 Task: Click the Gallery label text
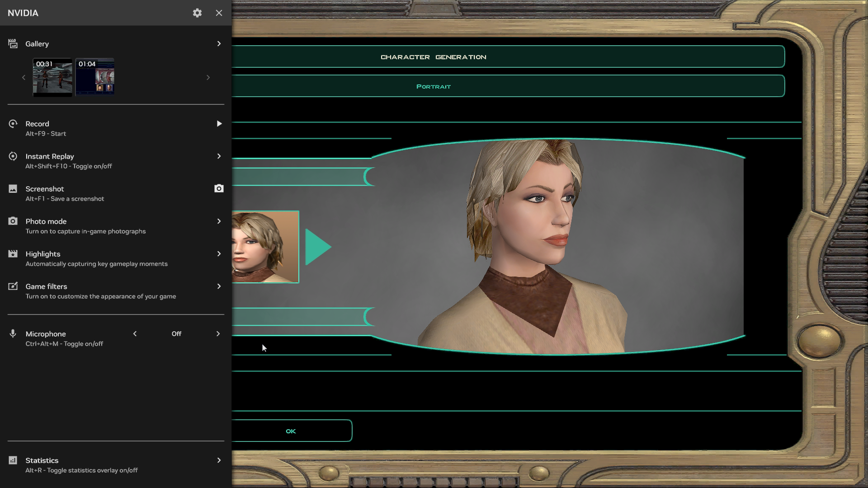[x=37, y=44]
